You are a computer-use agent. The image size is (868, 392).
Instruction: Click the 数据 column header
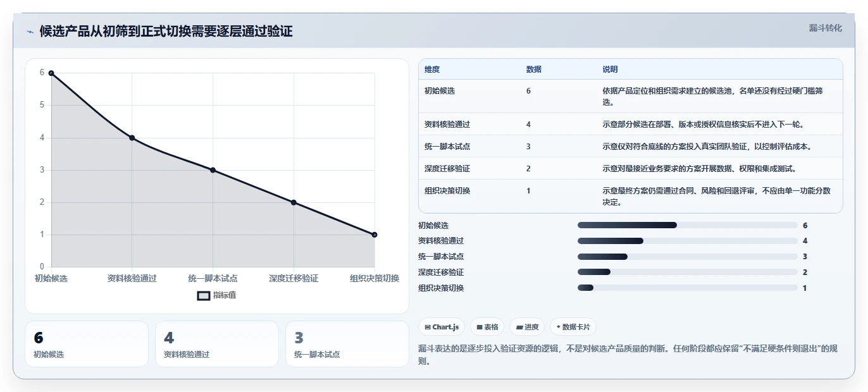point(534,70)
